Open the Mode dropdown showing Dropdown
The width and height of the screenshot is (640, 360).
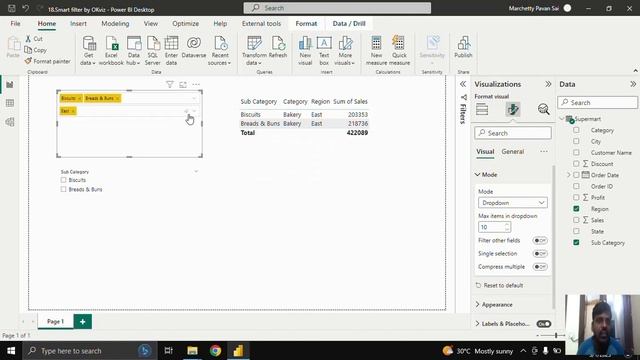click(512, 203)
